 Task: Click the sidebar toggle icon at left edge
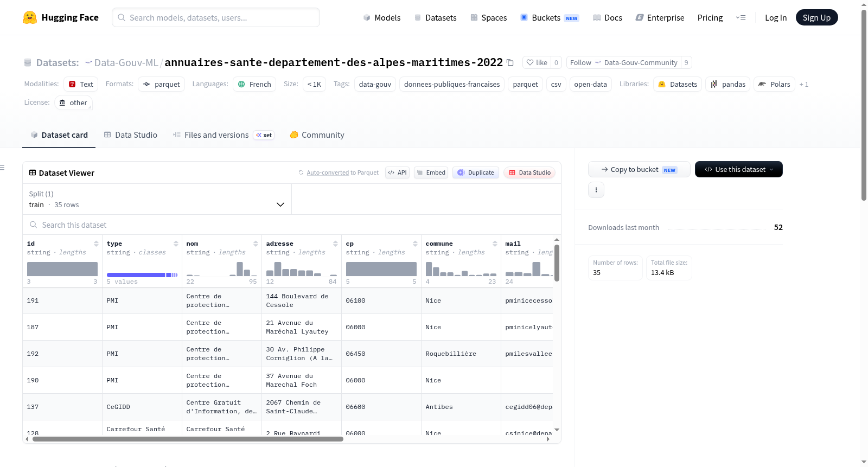click(x=2, y=168)
